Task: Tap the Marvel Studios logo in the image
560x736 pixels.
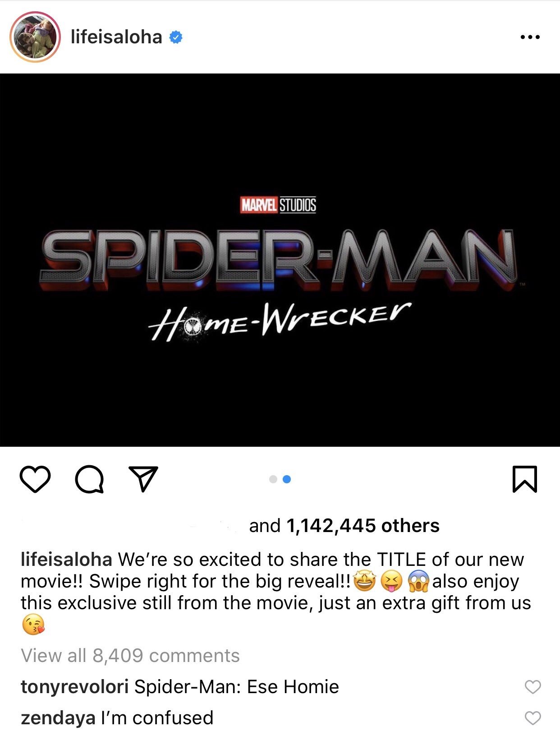Action: pos(278,205)
